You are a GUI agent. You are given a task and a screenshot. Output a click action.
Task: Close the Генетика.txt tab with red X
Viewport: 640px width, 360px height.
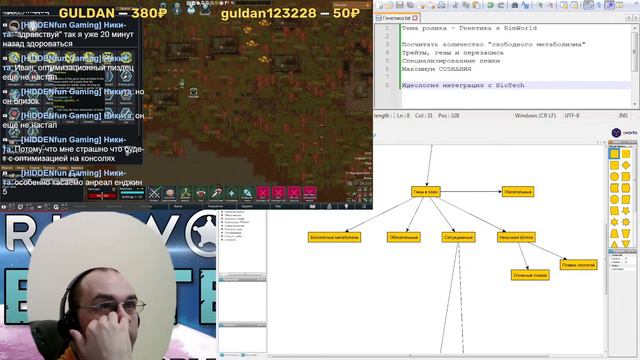[415, 18]
